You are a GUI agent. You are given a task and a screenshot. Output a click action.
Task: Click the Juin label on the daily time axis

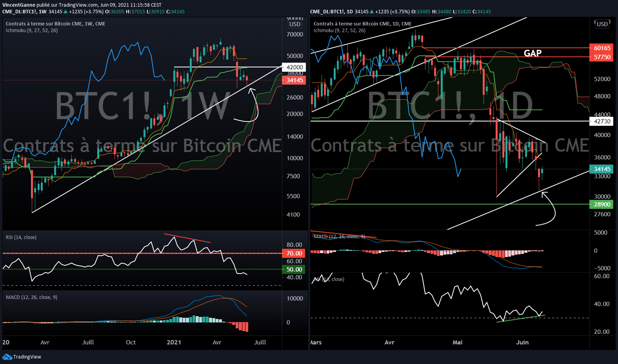[522, 342]
